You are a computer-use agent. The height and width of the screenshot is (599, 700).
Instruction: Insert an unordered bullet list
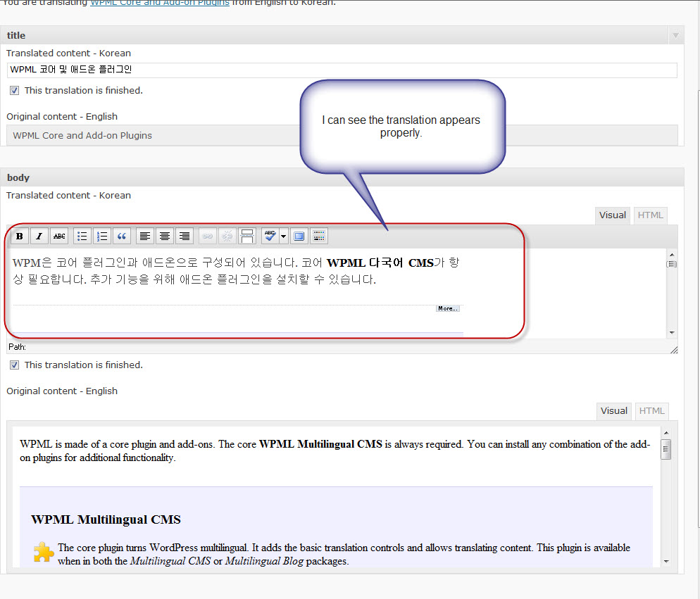click(82, 236)
